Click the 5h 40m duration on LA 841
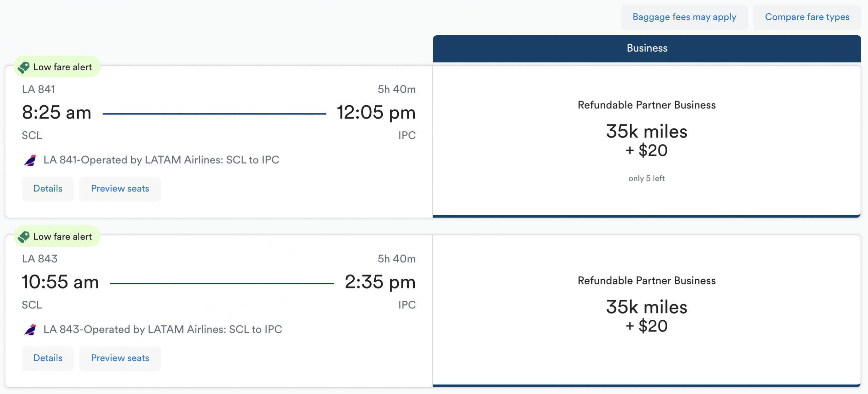 (x=397, y=89)
